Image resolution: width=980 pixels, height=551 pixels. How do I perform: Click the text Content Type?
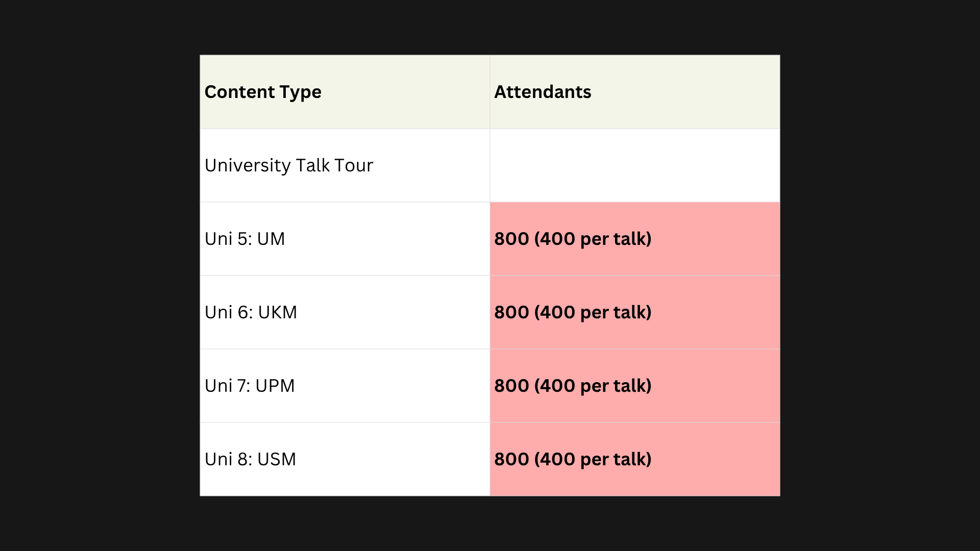[x=263, y=92]
